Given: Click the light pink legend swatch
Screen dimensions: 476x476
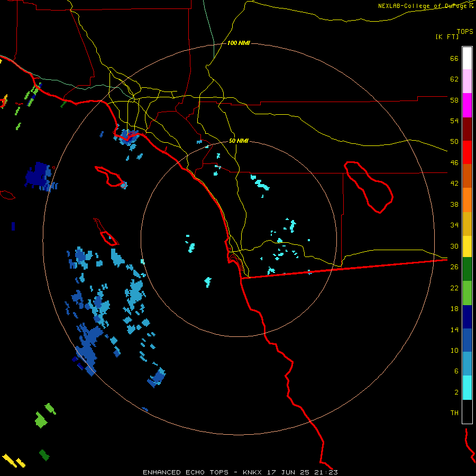Looking at the screenshot, I should tap(467, 81).
